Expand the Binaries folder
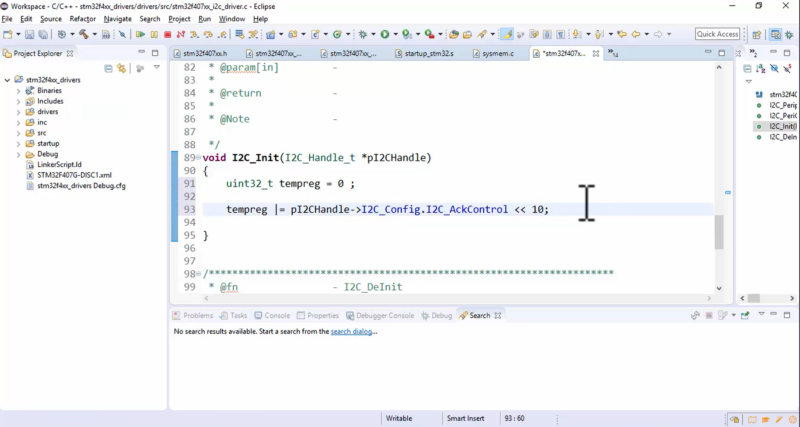Screen dimensions: 800x427 pyautogui.click(x=18, y=91)
